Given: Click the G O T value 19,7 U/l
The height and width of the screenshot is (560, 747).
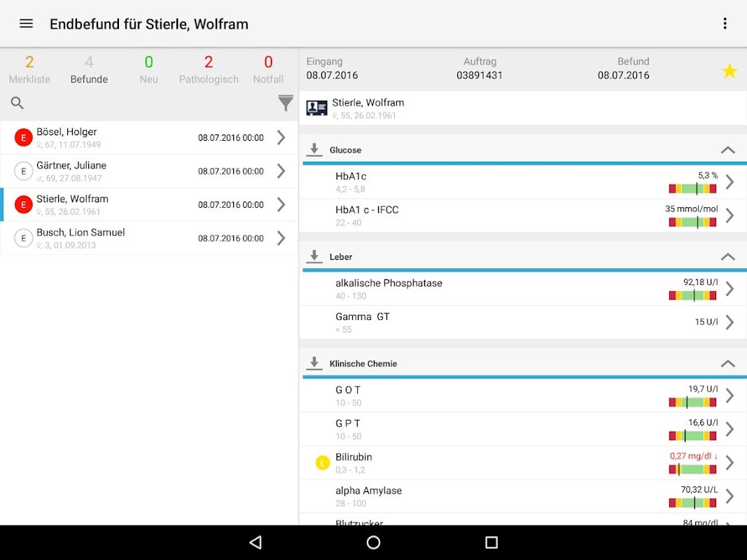Looking at the screenshot, I should [x=703, y=389].
